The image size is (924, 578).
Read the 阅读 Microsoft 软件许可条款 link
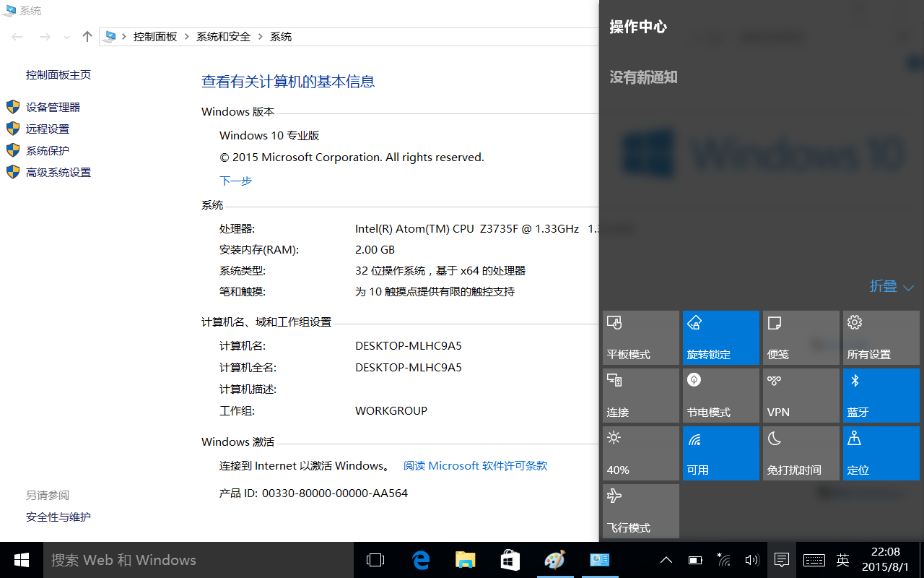476,466
